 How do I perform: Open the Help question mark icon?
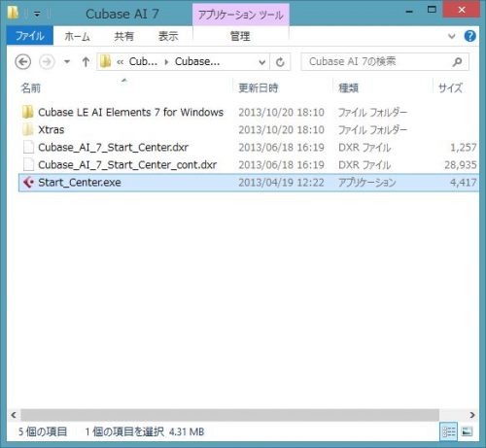[x=469, y=36]
